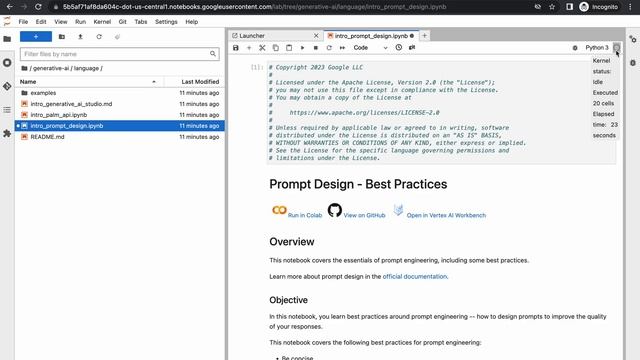Open the table of contents sidebar
The width and height of the screenshot is (640, 360).
coord(7,110)
